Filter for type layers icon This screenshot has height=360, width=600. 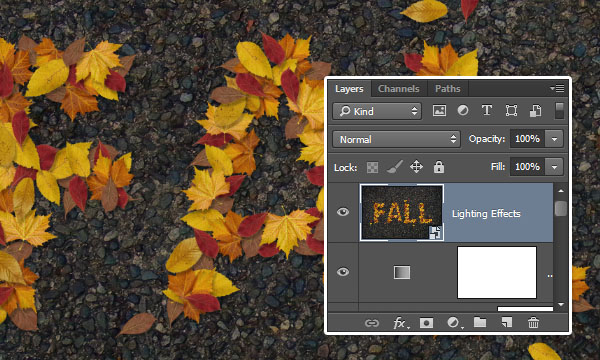[x=487, y=111]
